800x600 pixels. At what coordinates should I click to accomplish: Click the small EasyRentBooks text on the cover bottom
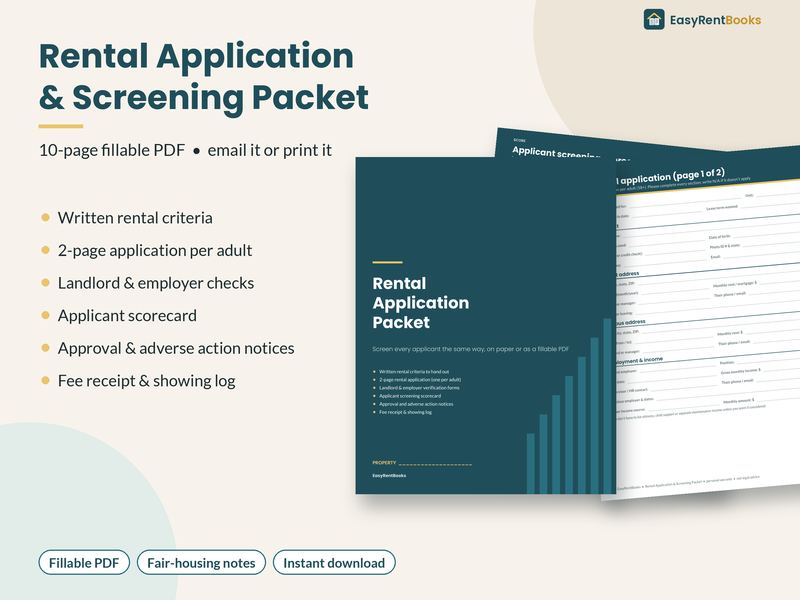point(389,476)
